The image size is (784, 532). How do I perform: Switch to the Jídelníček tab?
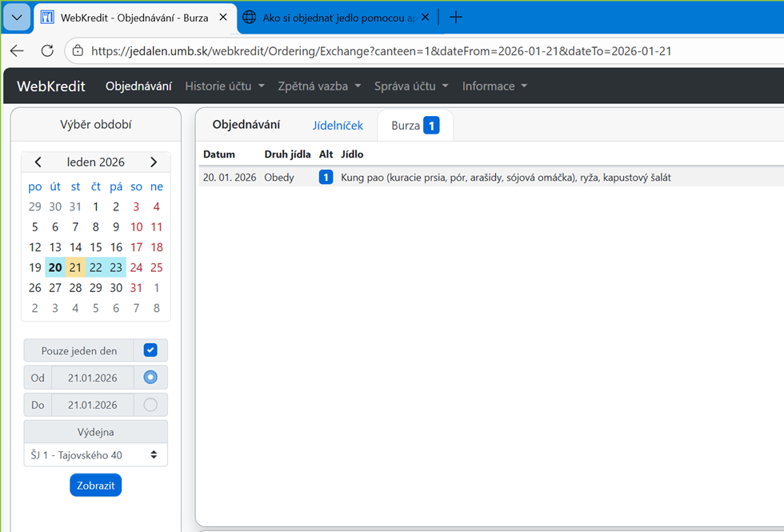pyautogui.click(x=338, y=126)
